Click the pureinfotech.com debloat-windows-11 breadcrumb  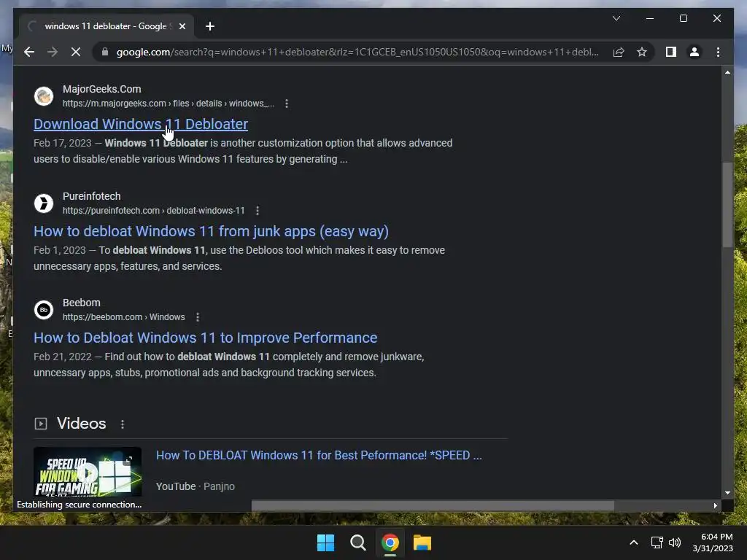point(153,211)
